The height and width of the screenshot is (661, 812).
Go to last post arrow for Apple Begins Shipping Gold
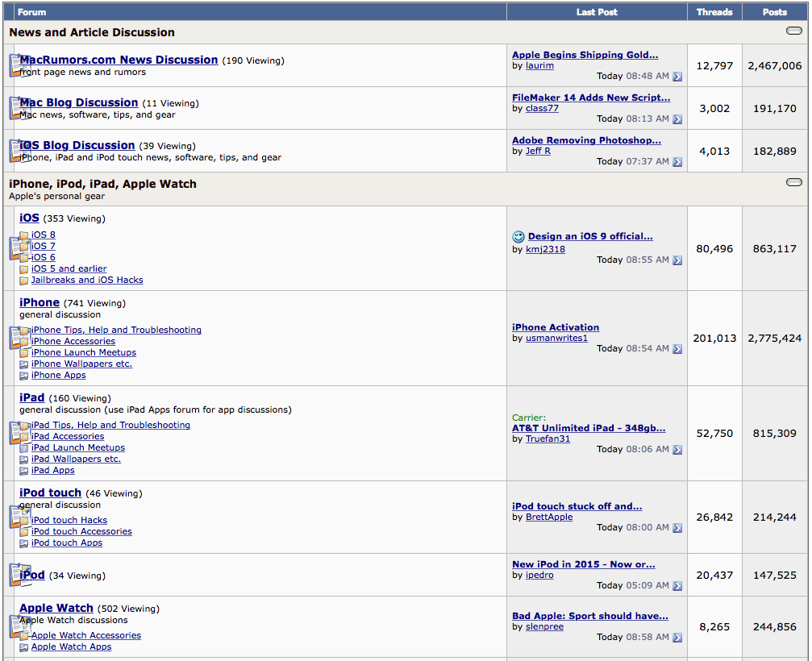click(677, 77)
